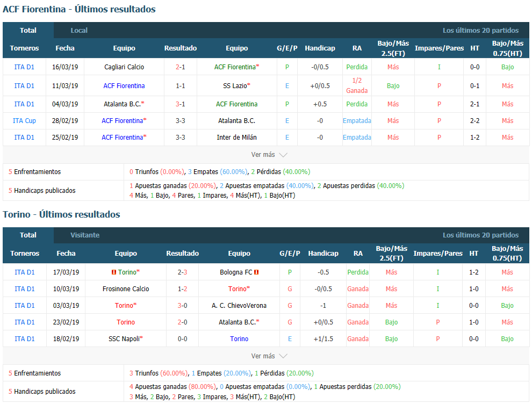Open ITA Cup link for 28/02/19 match

click(x=24, y=120)
